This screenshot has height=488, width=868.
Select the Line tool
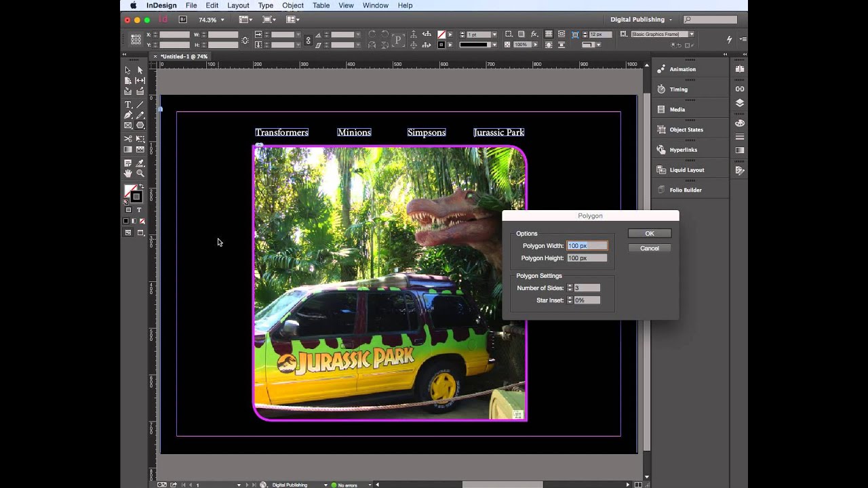(140, 104)
